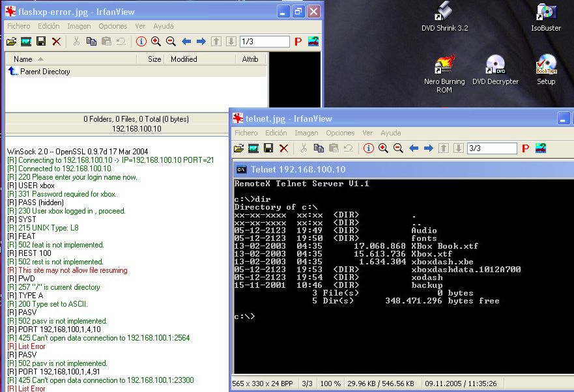Click Open folder icon in flashxp-error window
The height and width of the screenshot is (392, 574).
pos(11,42)
